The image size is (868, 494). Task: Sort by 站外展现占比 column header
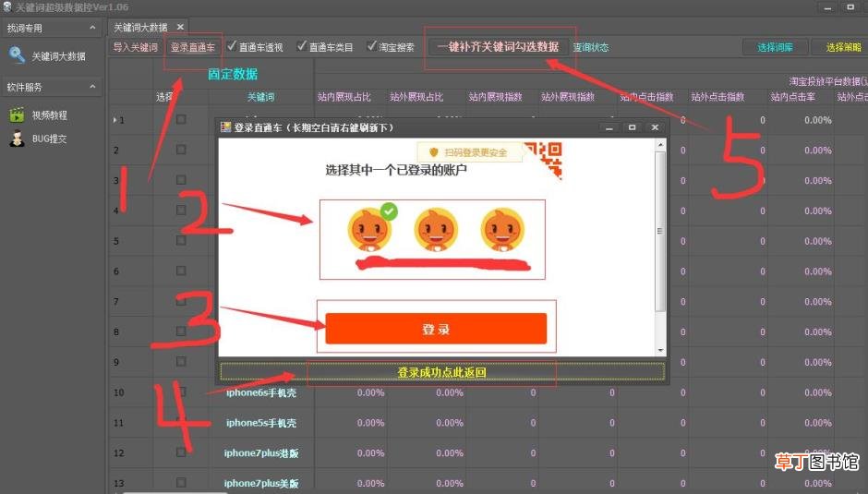tap(416, 97)
